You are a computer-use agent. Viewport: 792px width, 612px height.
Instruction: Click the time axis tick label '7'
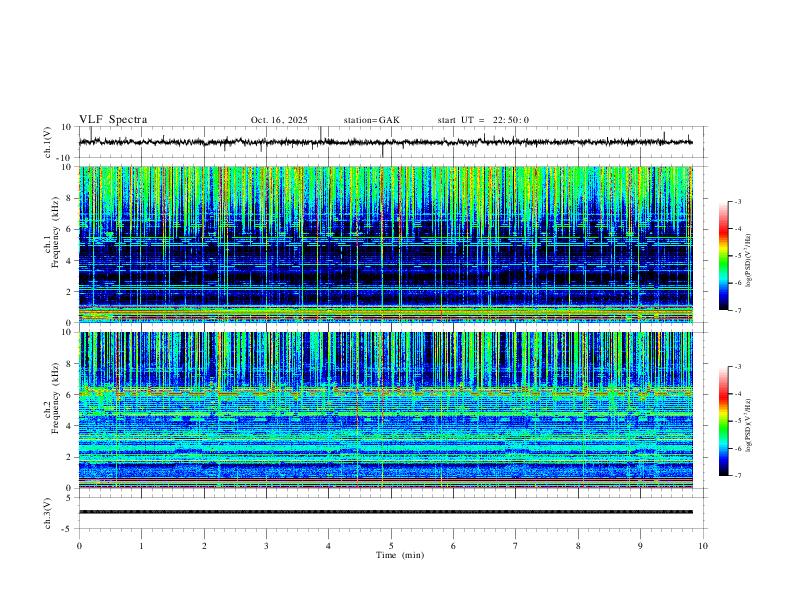(x=516, y=546)
